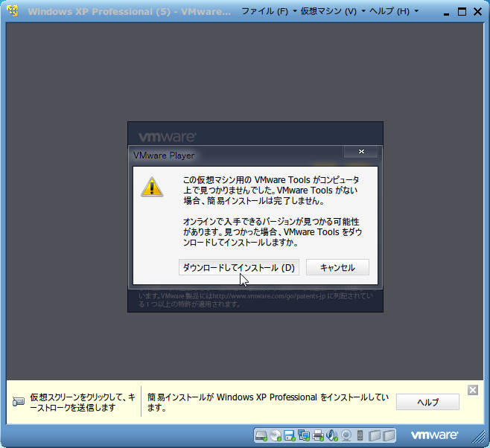This screenshot has width=490, height=448.
Task: Click the keyboard icon in hint bar
Action: pyautogui.click(x=19, y=401)
